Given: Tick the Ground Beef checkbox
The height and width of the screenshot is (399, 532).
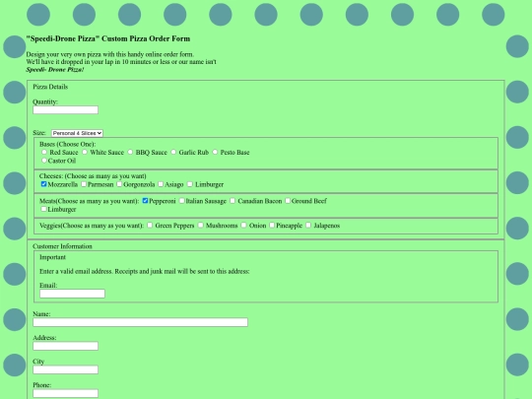Looking at the screenshot, I should pos(288,201).
